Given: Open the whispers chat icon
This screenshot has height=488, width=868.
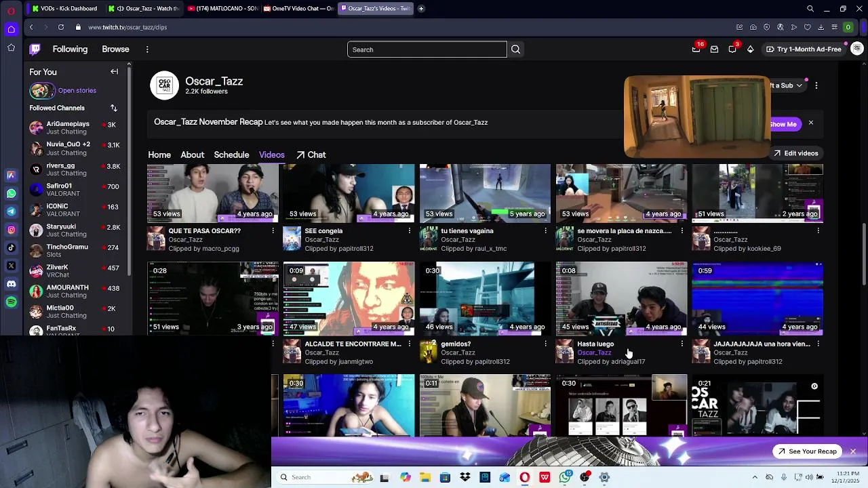Looking at the screenshot, I should tap(732, 49).
